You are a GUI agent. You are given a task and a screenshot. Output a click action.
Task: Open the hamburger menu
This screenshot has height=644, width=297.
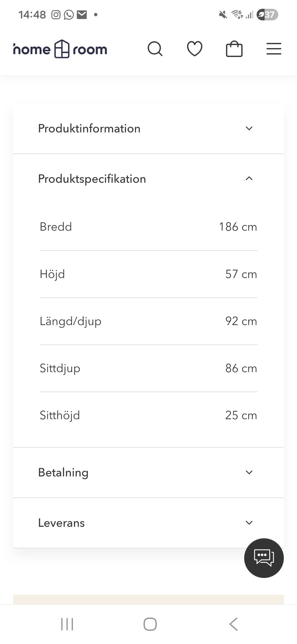pyautogui.click(x=274, y=49)
